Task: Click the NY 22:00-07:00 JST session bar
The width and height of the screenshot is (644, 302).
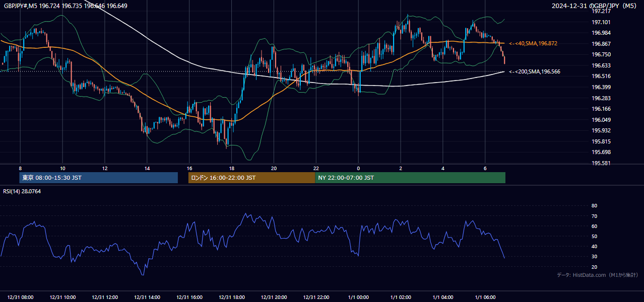Action: pyautogui.click(x=410, y=178)
